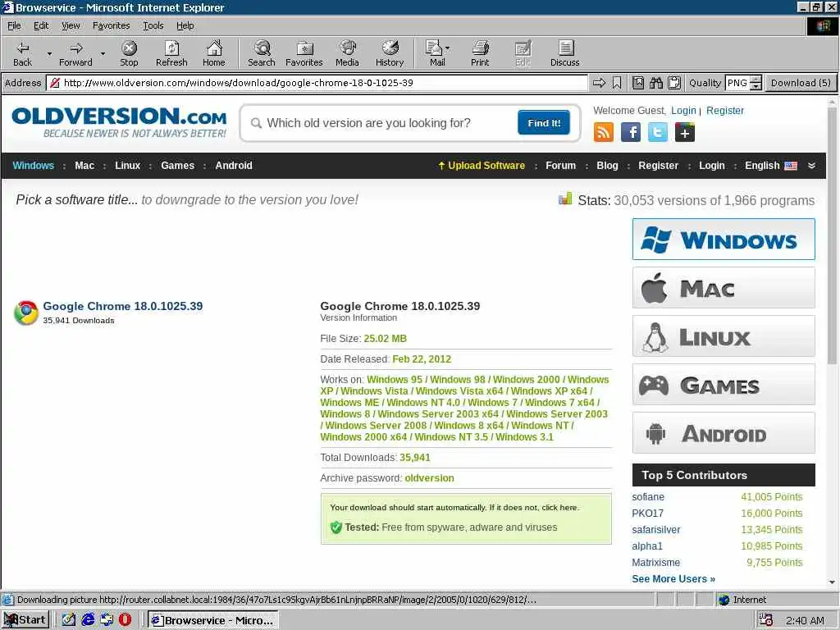Go back using the Back toolbar button
Screen dimensions: 840x630
22,53
